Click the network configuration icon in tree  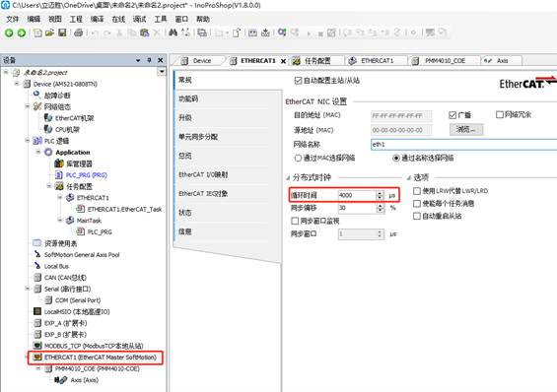[x=37, y=106]
